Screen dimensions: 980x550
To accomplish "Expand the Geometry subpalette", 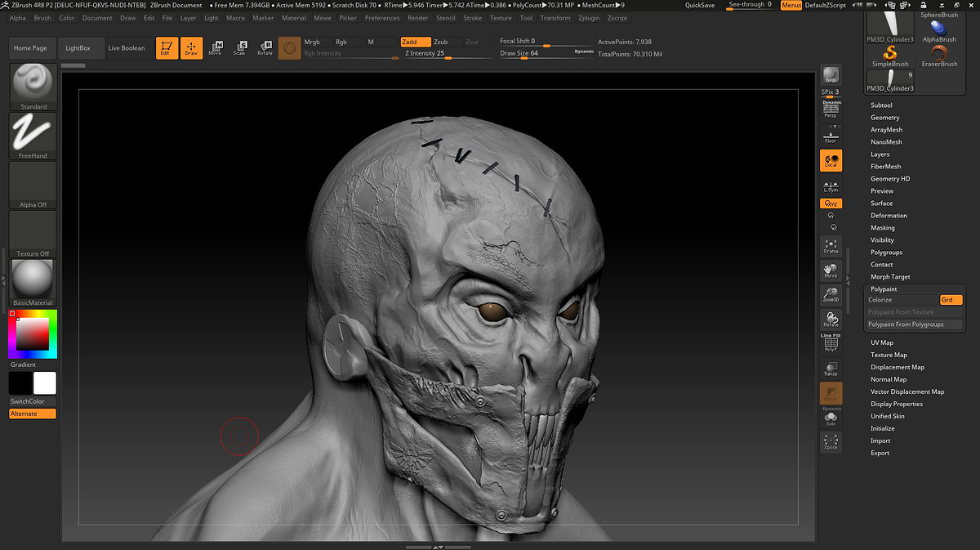I will pyautogui.click(x=884, y=118).
